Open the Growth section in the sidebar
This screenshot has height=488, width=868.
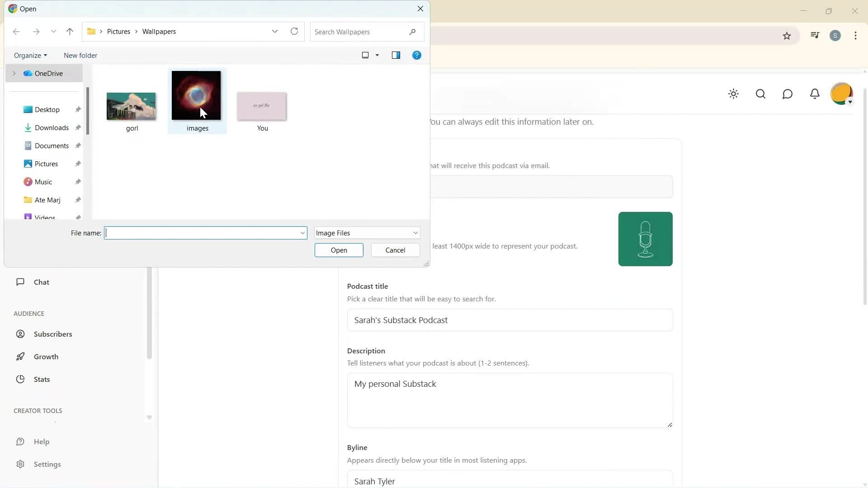pos(21,357)
